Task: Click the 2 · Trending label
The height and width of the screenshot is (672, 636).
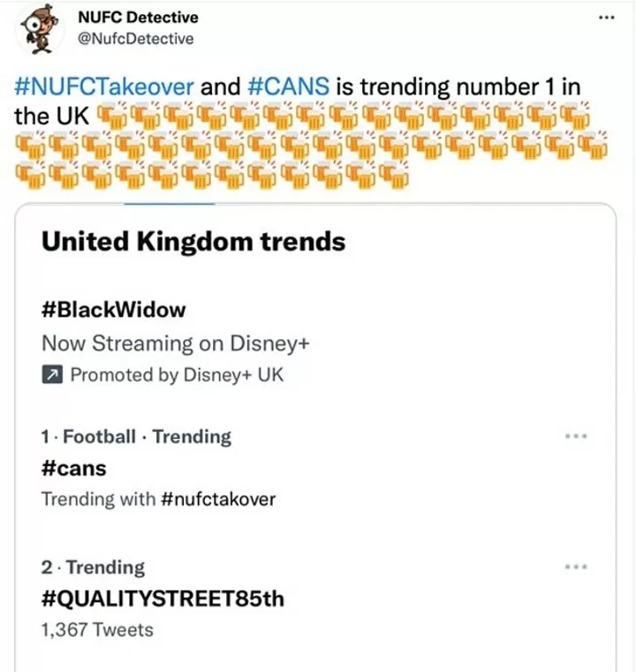Action: pos(93,567)
